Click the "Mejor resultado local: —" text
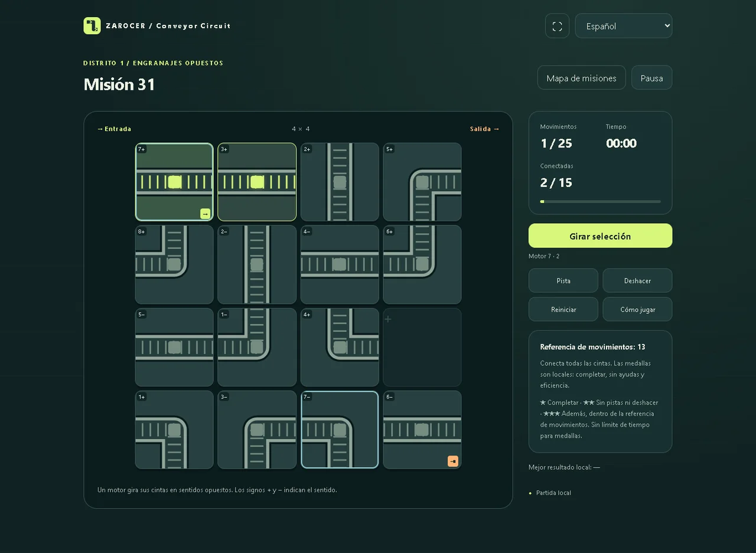This screenshot has width=756, height=553. coord(564,467)
